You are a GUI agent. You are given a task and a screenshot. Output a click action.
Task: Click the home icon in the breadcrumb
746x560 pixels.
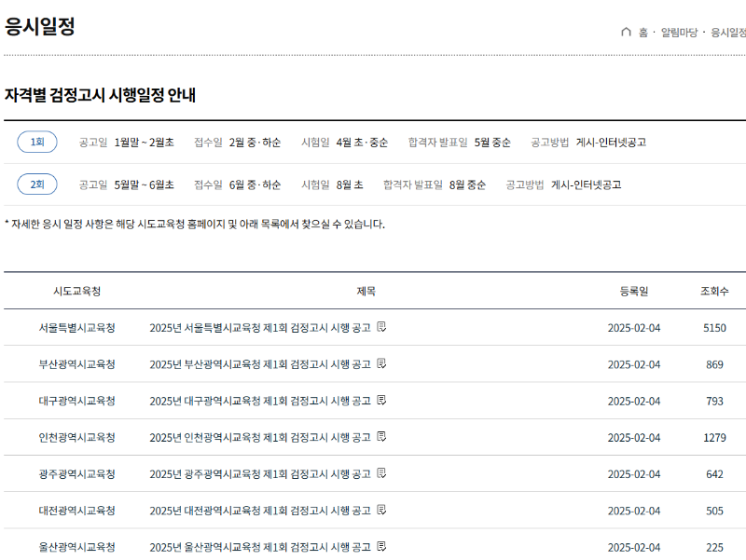pos(626,32)
